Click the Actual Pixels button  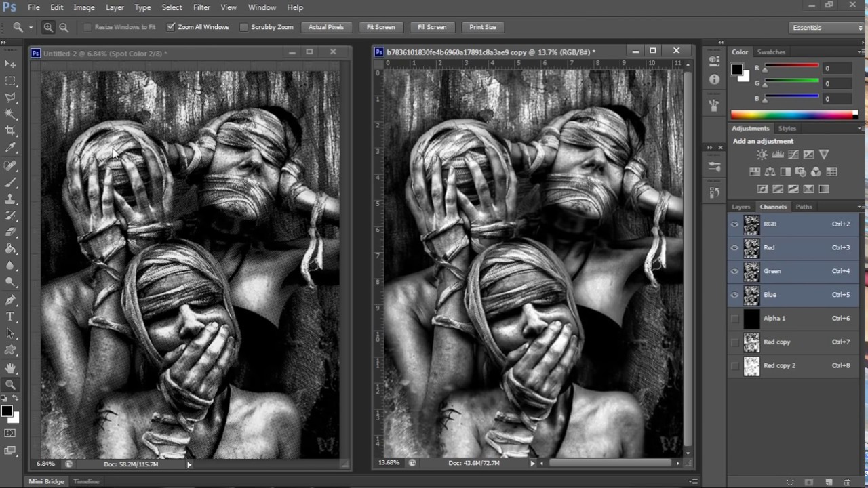click(x=326, y=27)
